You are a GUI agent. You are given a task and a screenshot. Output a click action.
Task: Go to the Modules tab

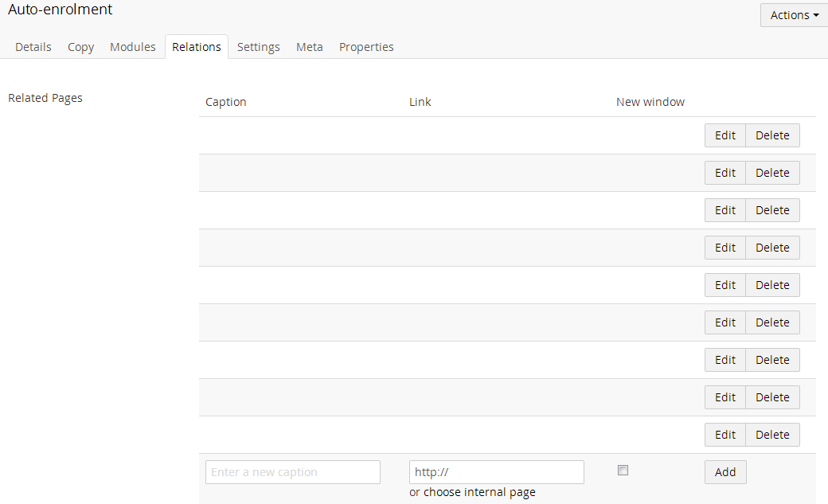[x=133, y=47]
